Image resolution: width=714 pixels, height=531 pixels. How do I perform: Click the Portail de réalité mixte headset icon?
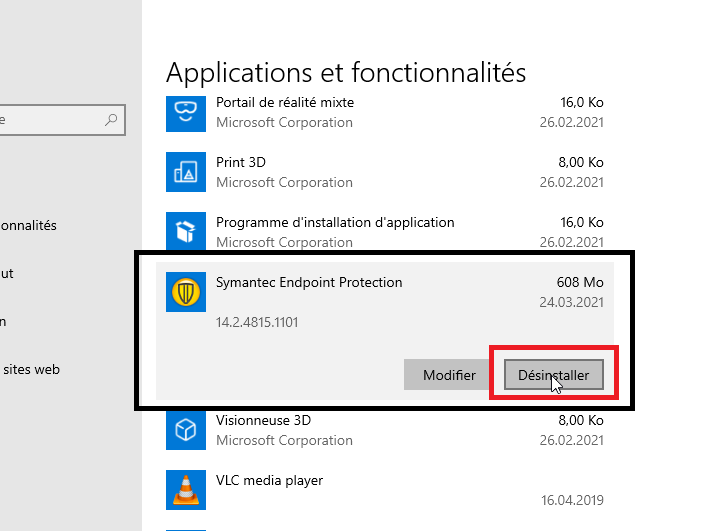coord(185,113)
